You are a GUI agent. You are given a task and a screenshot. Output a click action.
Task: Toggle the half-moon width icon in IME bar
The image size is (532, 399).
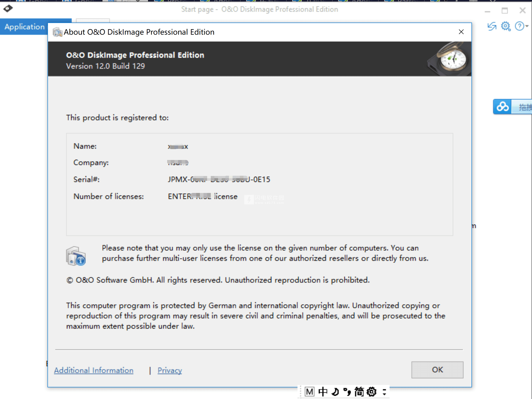pos(335,391)
